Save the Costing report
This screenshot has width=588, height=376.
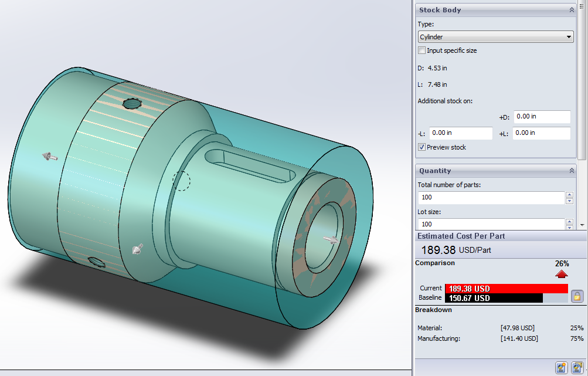(577, 368)
